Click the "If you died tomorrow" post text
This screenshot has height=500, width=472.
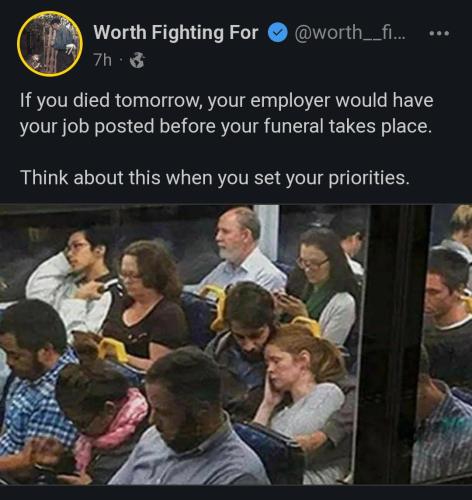click(x=227, y=113)
